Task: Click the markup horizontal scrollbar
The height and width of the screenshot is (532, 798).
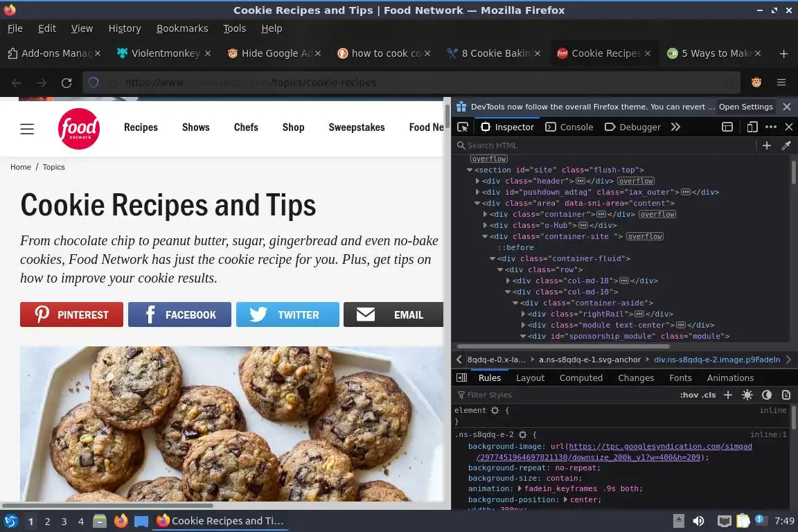Action: (x=562, y=346)
